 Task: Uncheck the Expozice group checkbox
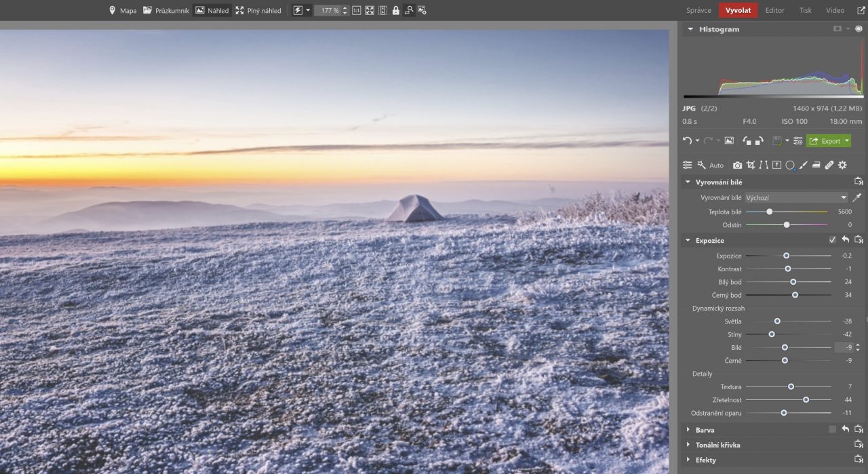(832, 240)
